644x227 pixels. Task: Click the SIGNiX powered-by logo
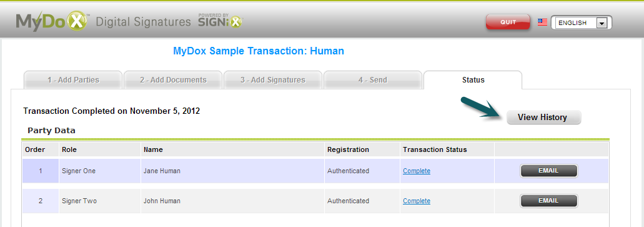pyautogui.click(x=221, y=21)
